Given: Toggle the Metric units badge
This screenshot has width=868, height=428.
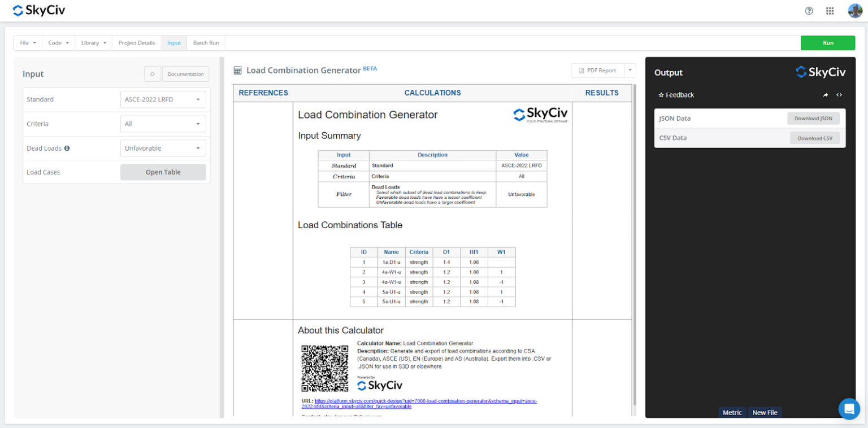Looking at the screenshot, I should tap(732, 413).
